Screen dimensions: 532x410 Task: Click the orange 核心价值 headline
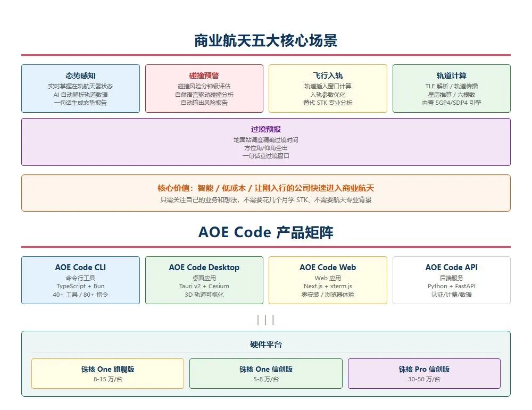(265, 188)
